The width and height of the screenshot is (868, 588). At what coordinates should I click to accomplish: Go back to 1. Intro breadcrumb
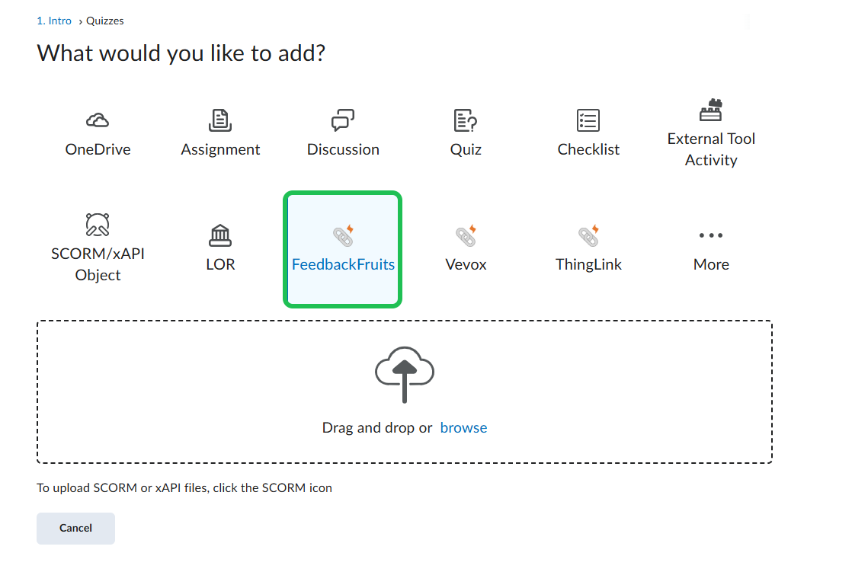click(54, 21)
